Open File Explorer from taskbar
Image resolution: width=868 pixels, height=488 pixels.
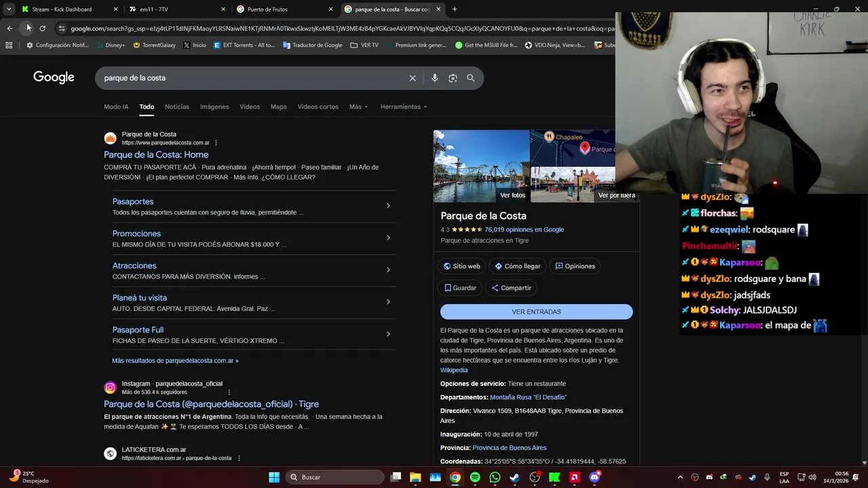point(416,477)
